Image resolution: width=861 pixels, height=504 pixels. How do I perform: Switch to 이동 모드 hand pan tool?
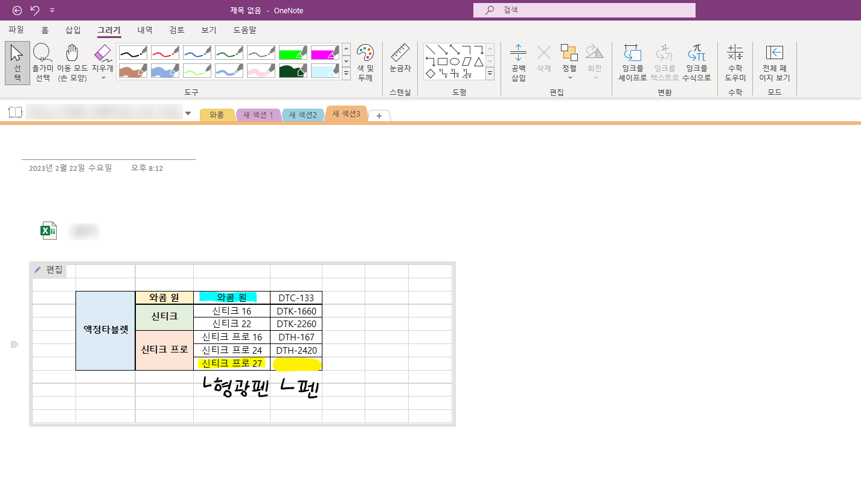tap(72, 63)
